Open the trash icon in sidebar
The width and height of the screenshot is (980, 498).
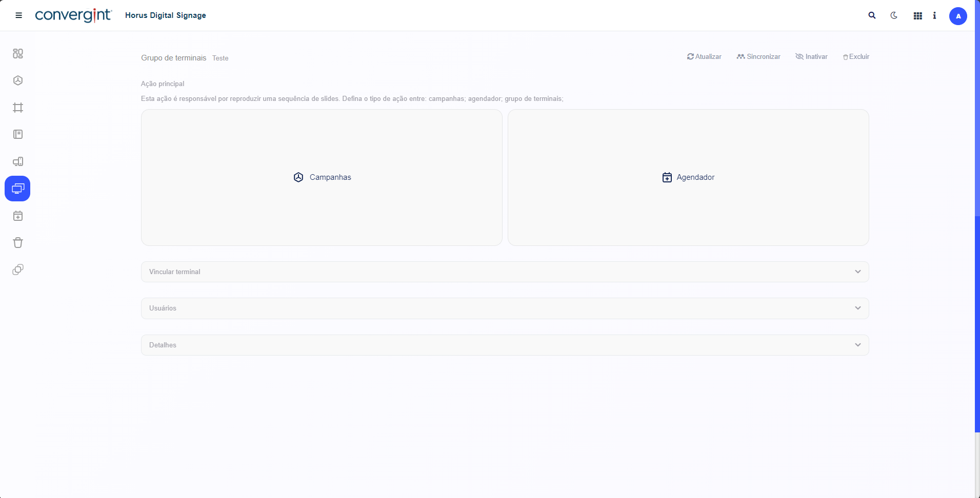(18, 242)
